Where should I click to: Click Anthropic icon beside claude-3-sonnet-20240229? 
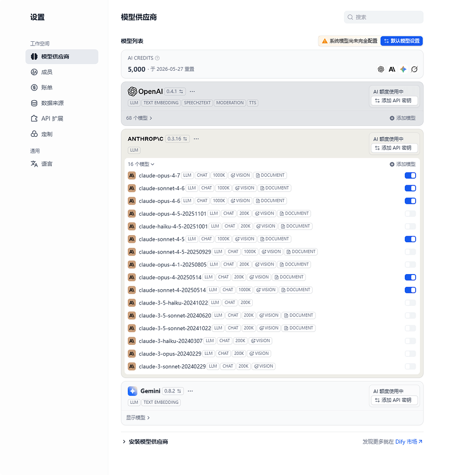click(x=132, y=367)
